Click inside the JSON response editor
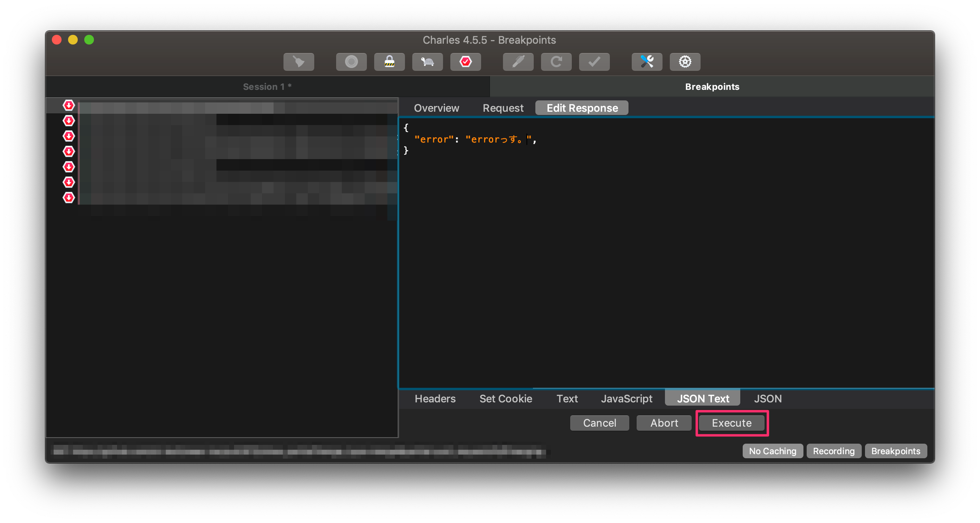 (x=667, y=253)
